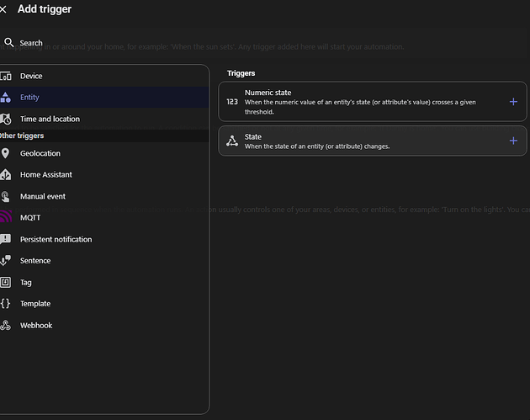Click the Numeric state 123 icon

(x=232, y=102)
